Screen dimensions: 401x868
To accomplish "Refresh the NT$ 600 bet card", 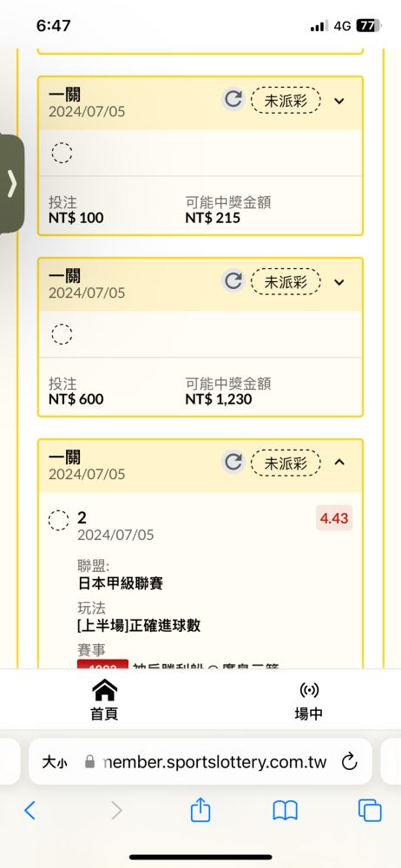I will (233, 281).
